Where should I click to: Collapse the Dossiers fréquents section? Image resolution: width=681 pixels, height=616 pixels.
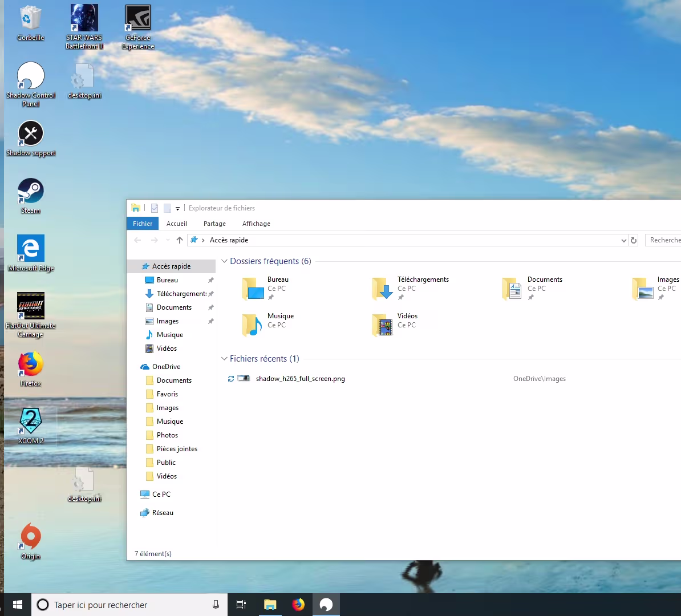[x=224, y=261]
